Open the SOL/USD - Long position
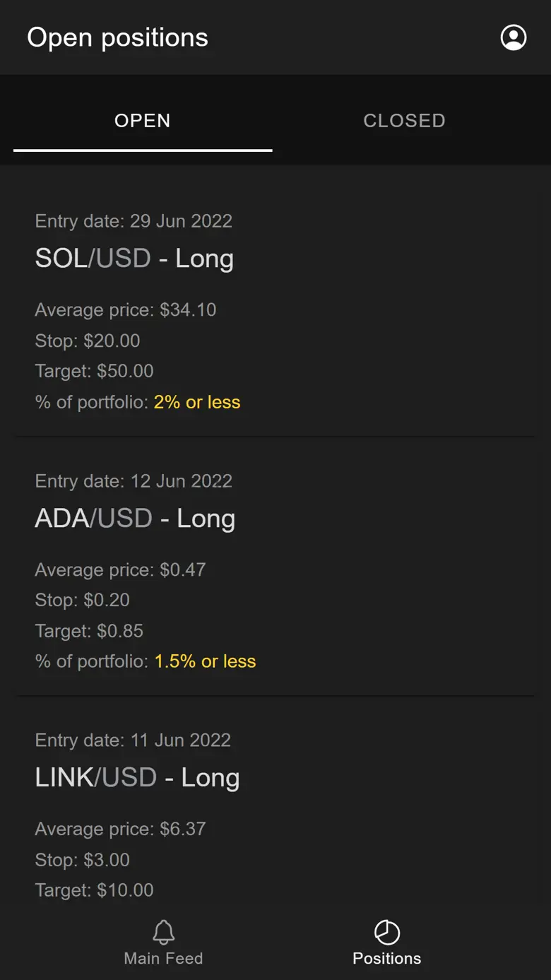 134,259
